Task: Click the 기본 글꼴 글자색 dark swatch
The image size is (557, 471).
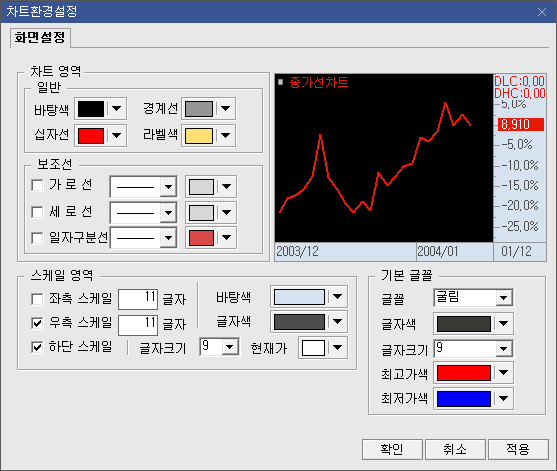Action: point(464,324)
